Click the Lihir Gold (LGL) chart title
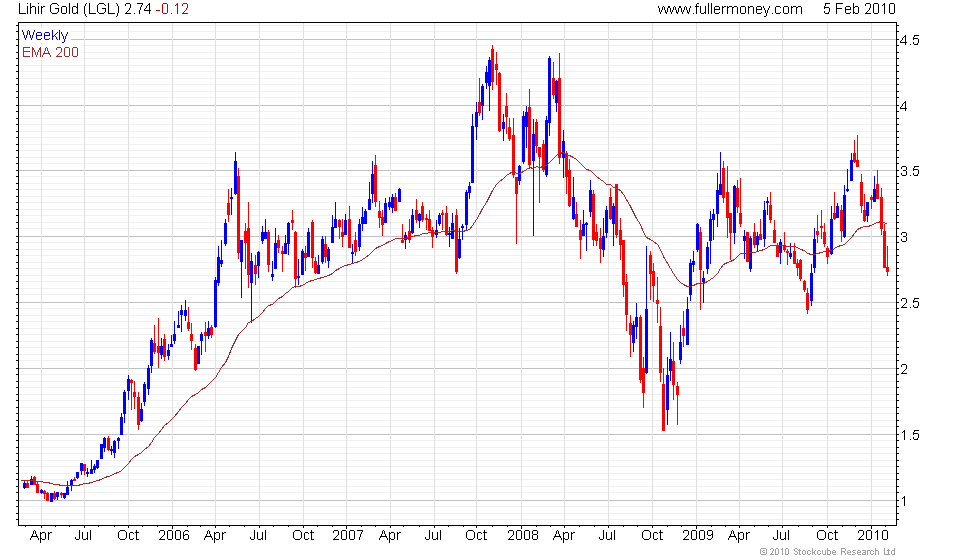The height and width of the screenshot is (560, 980). tap(68, 9)
